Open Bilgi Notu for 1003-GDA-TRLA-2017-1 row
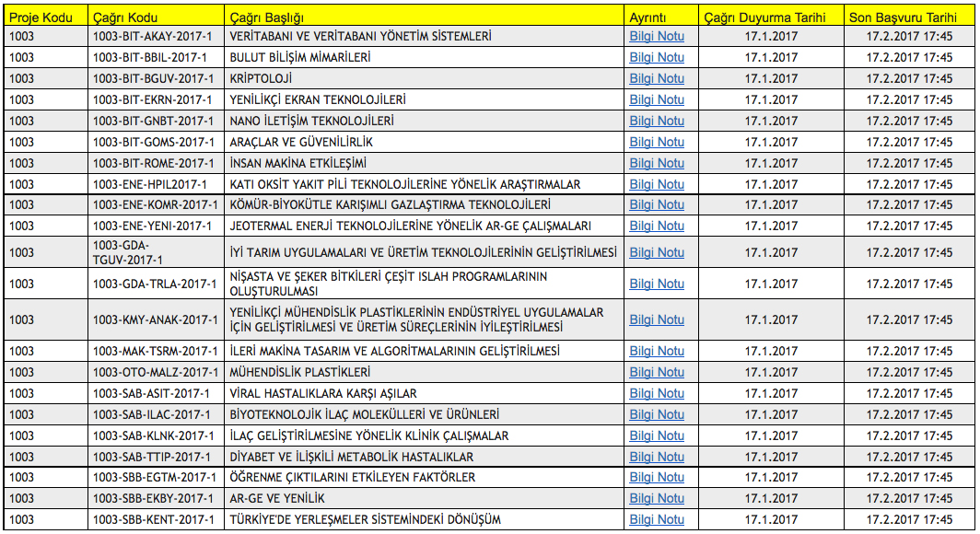 pyautogui.click(x=657, y=284)
